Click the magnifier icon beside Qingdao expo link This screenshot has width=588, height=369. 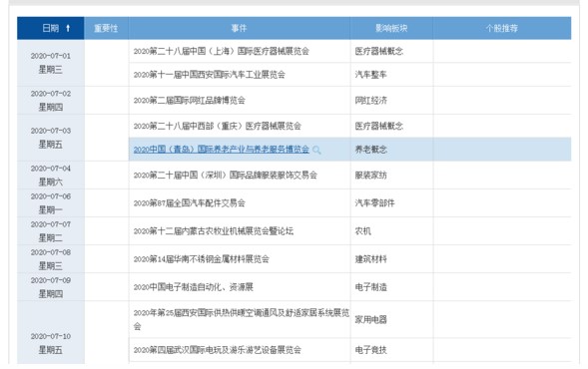click(316, 151)
